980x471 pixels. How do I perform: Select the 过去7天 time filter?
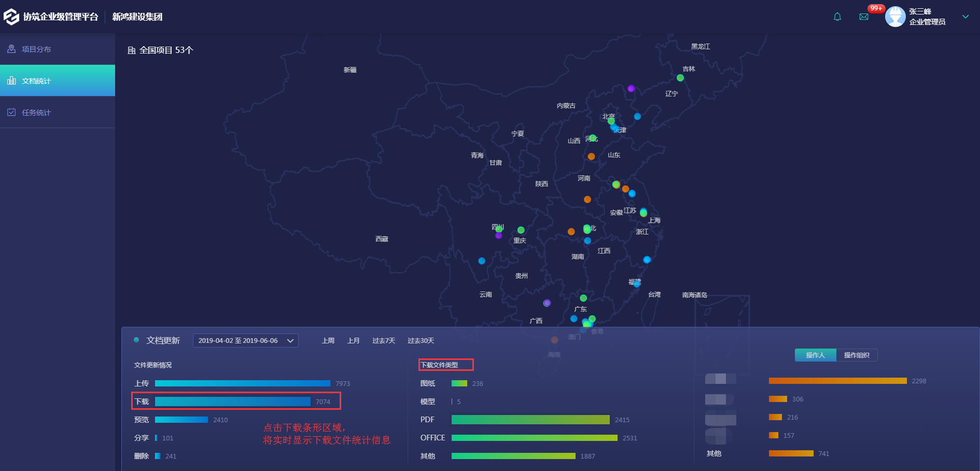click(383, 340)
